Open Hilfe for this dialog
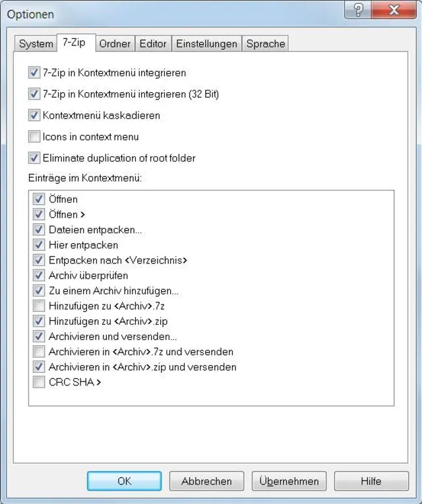The width and height of the screenshot is (422, 504). 371,481
